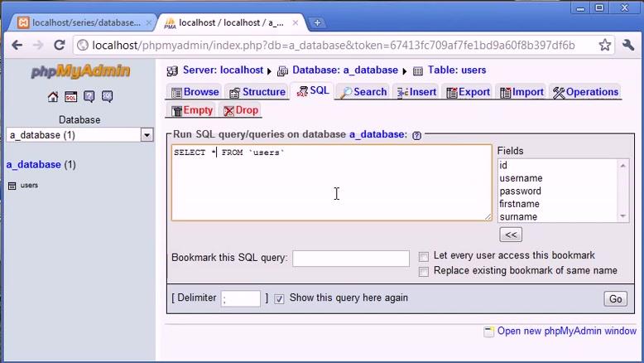Click the Delimiter input field

(x=241, y=298)
